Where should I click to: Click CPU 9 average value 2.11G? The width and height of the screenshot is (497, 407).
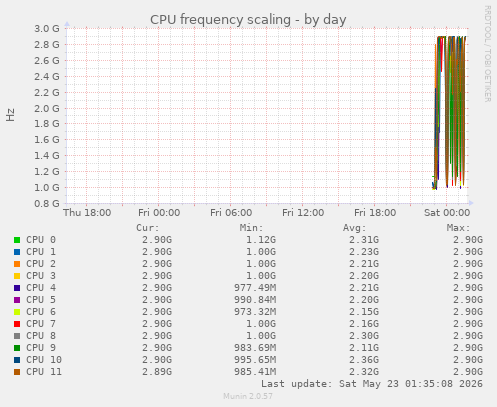(x=364, y=348)
